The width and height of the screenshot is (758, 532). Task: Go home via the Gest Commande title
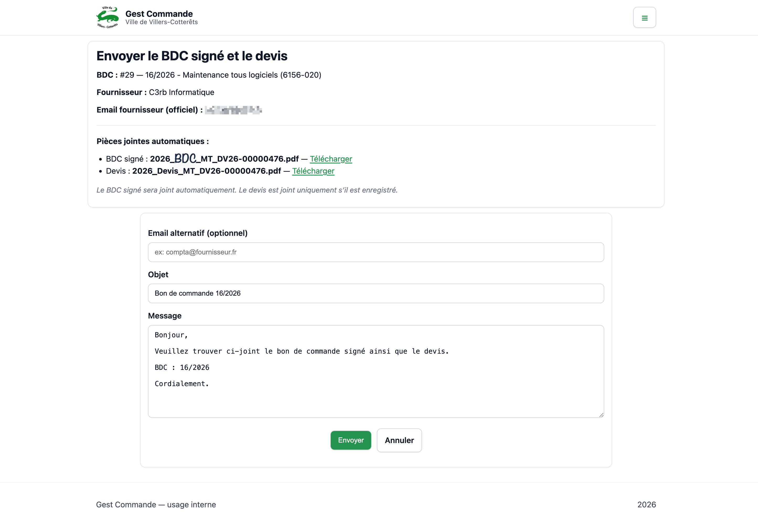[x=159, y=14]
